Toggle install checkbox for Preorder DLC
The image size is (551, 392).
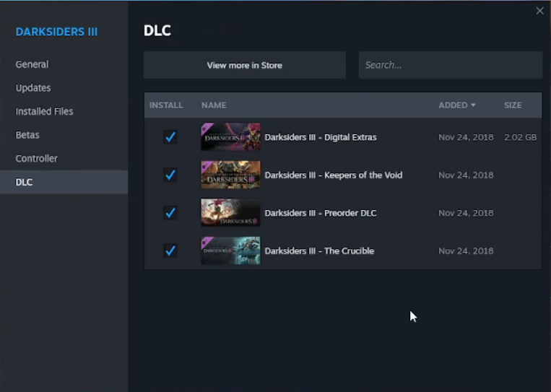170,213
